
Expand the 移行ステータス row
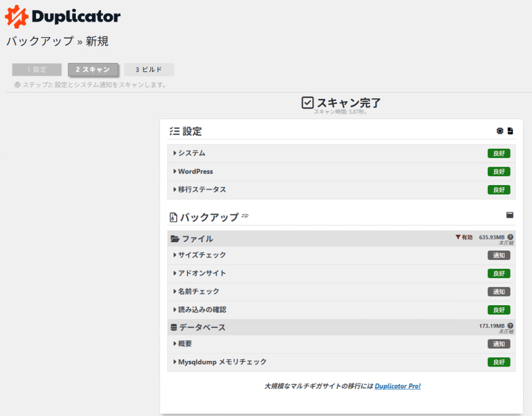(x=202, y=190)
